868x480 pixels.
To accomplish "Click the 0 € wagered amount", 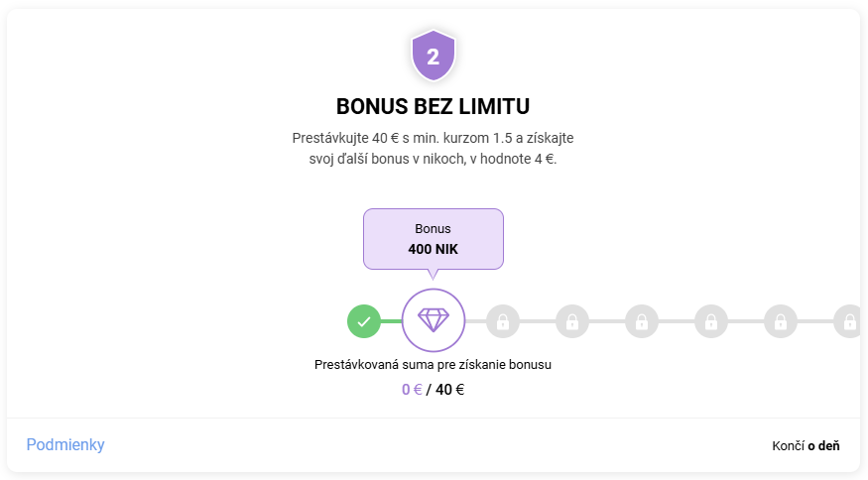I will (x=412, y=390).
